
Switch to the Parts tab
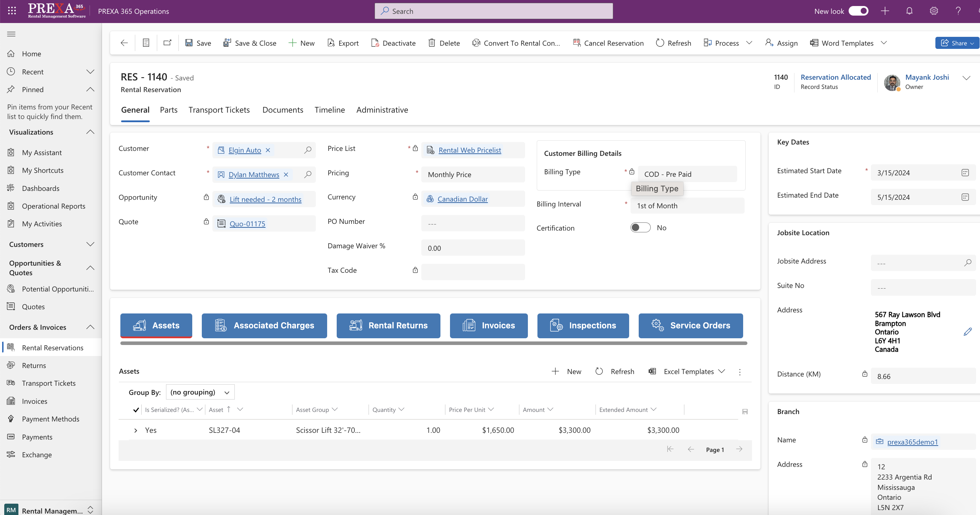tap(169, 109)
